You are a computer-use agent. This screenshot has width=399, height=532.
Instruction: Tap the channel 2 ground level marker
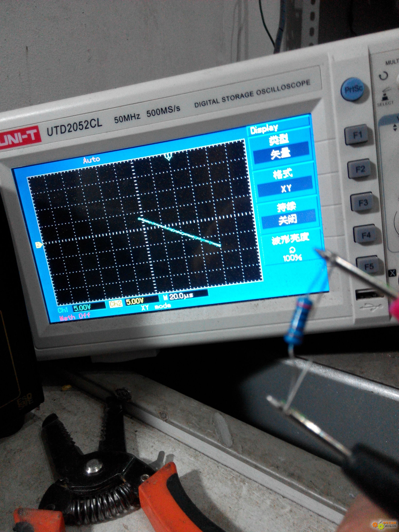pos(39,245)
